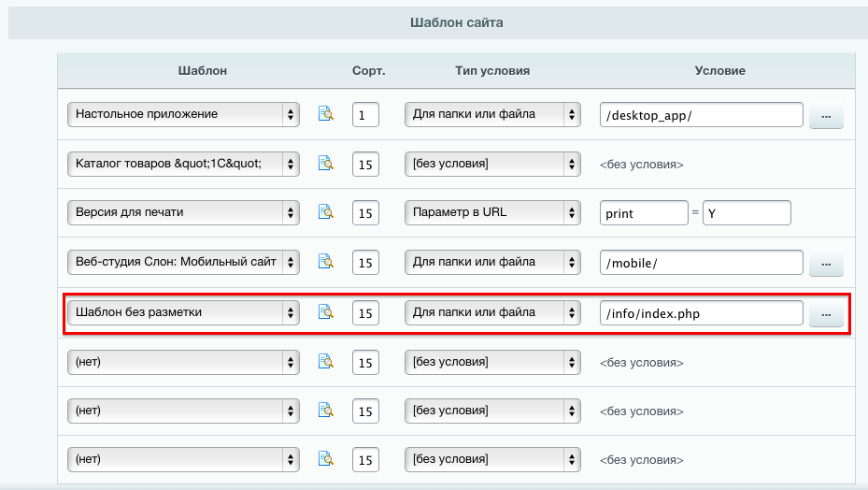The height and width of the screenshot is (490, 868).
Task: Click preview icon for Шаблон без разметки
Action: coord(325,312)
